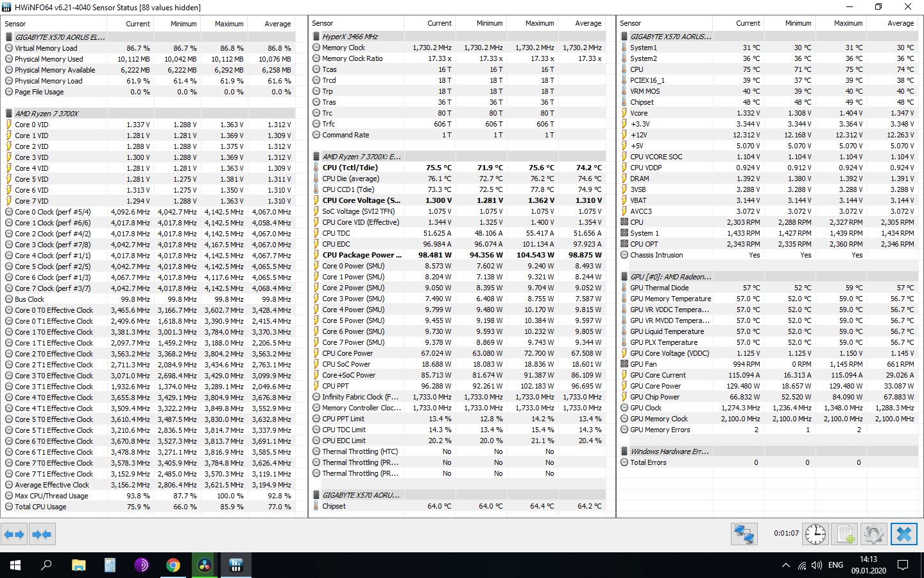Select the GIGABYTE X570 AORUS EL... group header in left panel
The image size is (924, 578).
pyautogui.click(x=148, y=37)
